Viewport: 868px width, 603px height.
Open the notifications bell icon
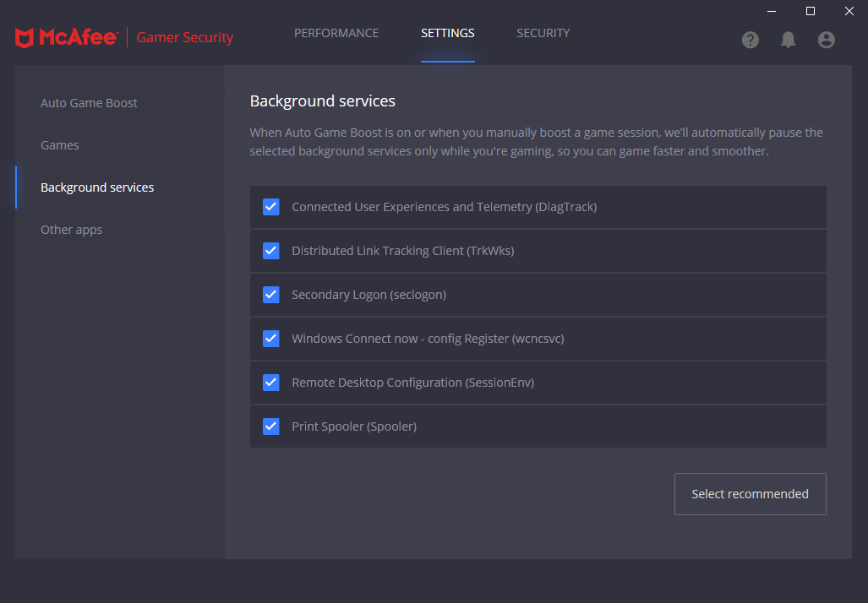tap(789, 40)
